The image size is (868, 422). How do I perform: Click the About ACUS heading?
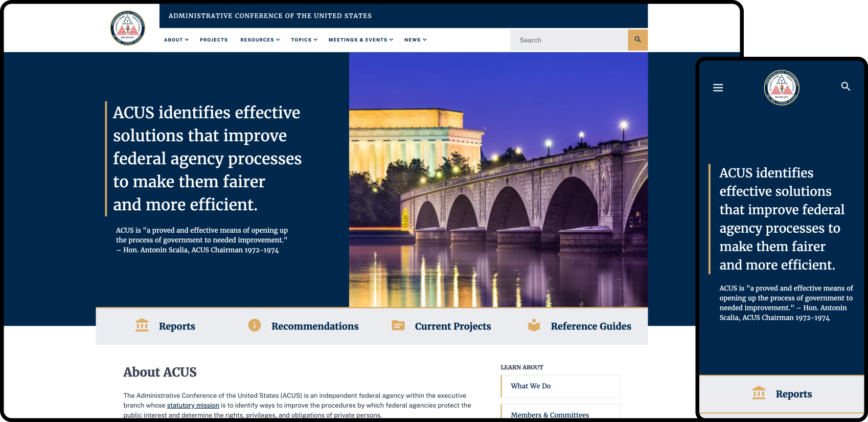160,372
